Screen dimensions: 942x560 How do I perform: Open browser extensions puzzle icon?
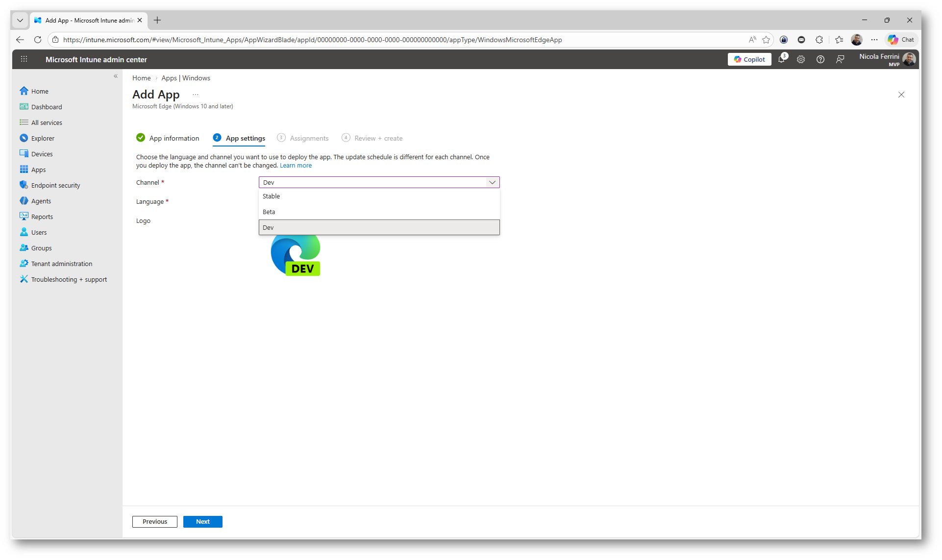point(819,40)
